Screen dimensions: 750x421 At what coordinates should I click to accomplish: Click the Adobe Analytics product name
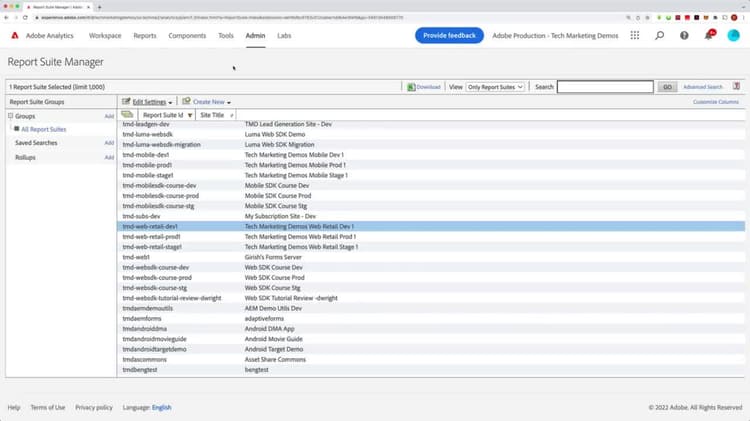click(x=50, y=35)
